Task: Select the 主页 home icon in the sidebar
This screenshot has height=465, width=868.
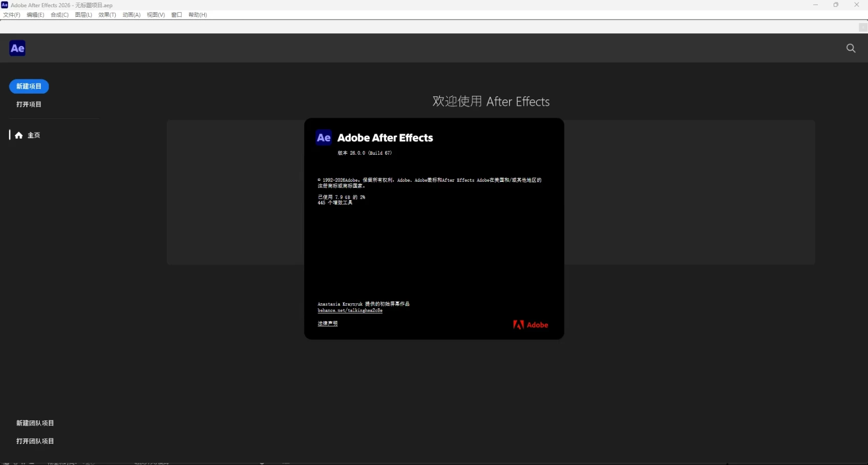Action: [19, 135]
